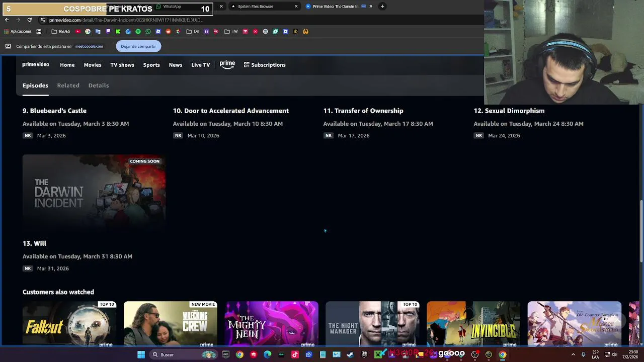Click the active Chrome taskbar icon

pyautogui.click(x=502, y=354)
